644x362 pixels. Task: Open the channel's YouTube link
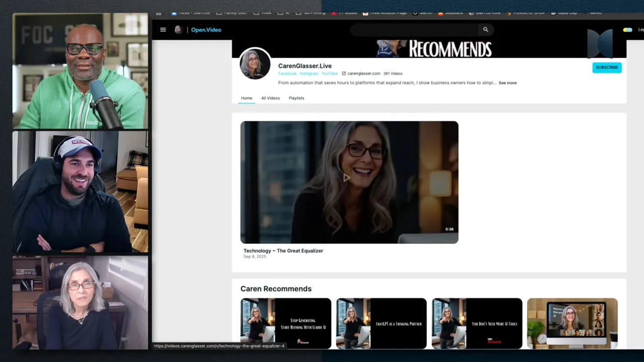pos(329,73)
